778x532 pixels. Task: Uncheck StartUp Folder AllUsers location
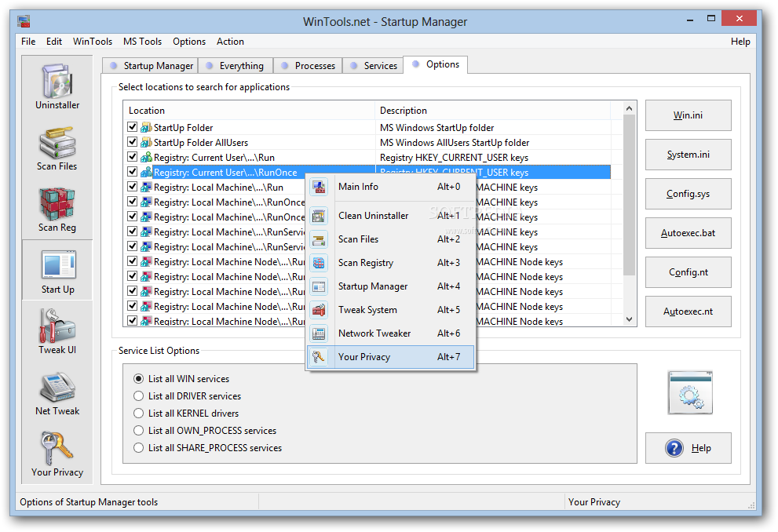click(x=132, y=142)
